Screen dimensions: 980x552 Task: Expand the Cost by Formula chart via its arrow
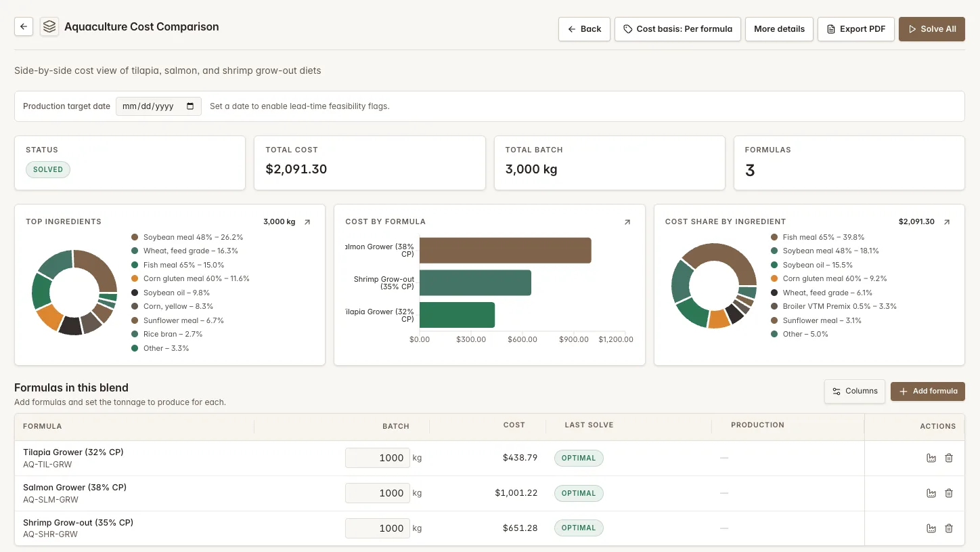627,222
